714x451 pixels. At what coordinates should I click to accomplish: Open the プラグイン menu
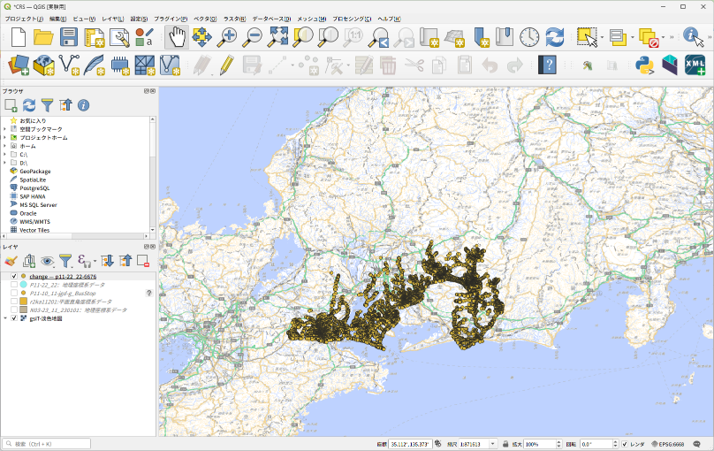(x=170, y=19)
